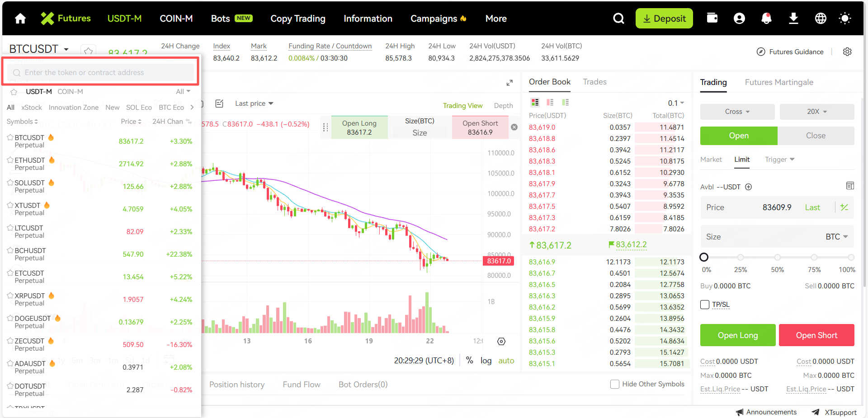This screenshot has width=868, height=418.
Task: Favorite ETHUSDT with its star
Action: pos(10,160)
